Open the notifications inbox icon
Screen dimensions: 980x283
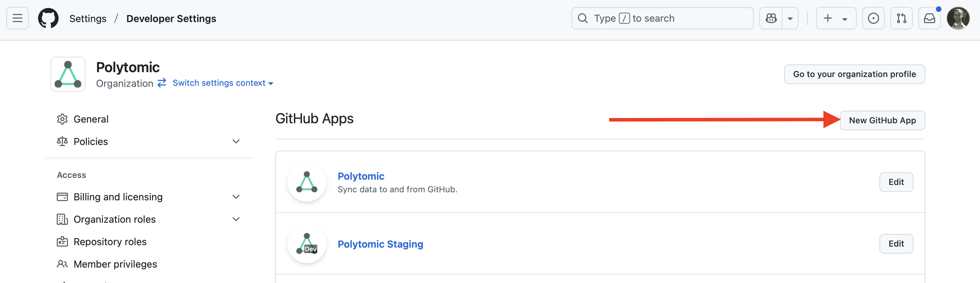[x=930, y=18]
